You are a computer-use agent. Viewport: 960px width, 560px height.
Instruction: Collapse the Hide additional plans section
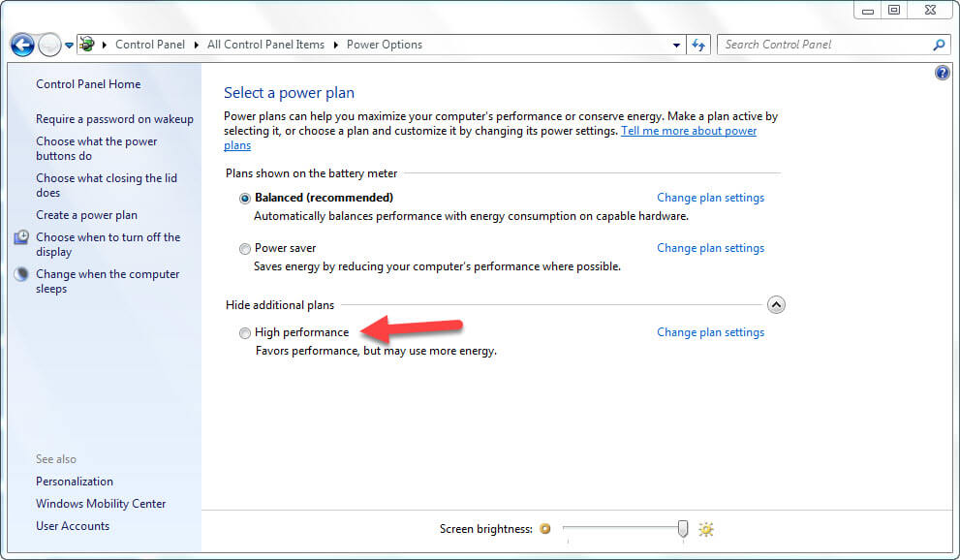pos(776,305)
